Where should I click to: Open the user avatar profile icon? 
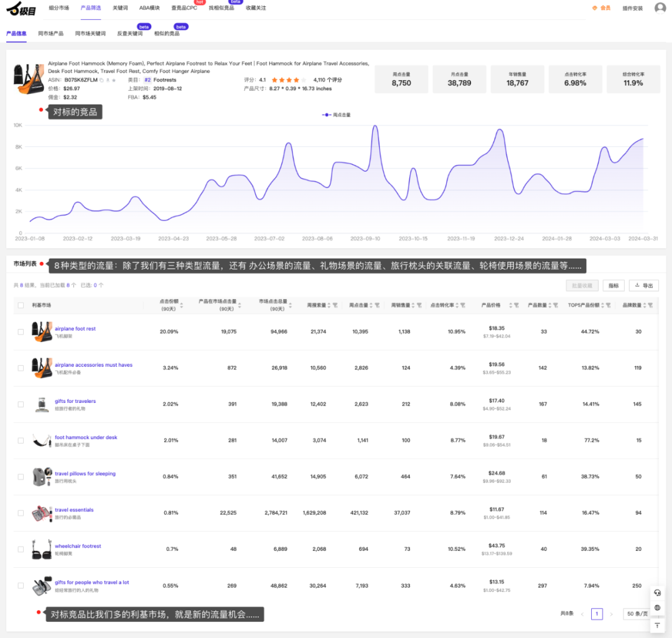pyautogui.click(x=660, y=7)
